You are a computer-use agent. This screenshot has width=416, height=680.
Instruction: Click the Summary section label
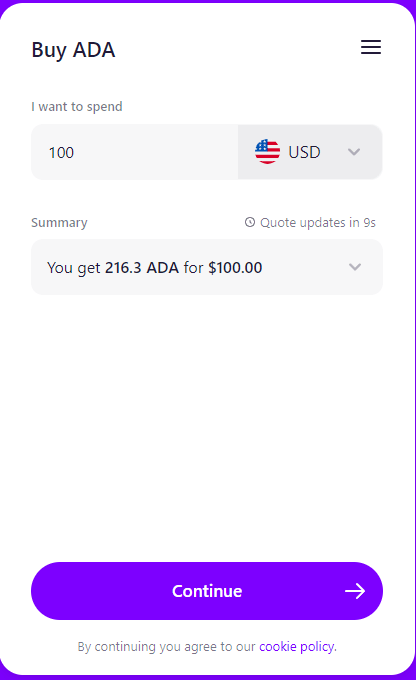(x=59, y=222)
